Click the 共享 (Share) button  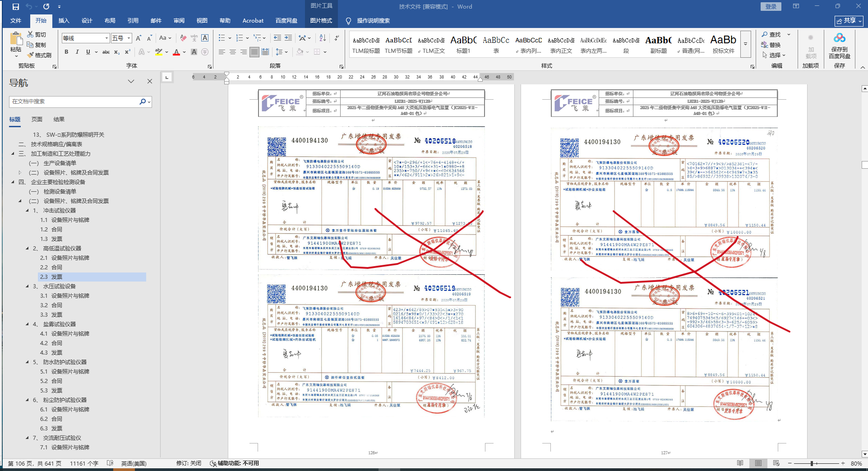point(849,21)
